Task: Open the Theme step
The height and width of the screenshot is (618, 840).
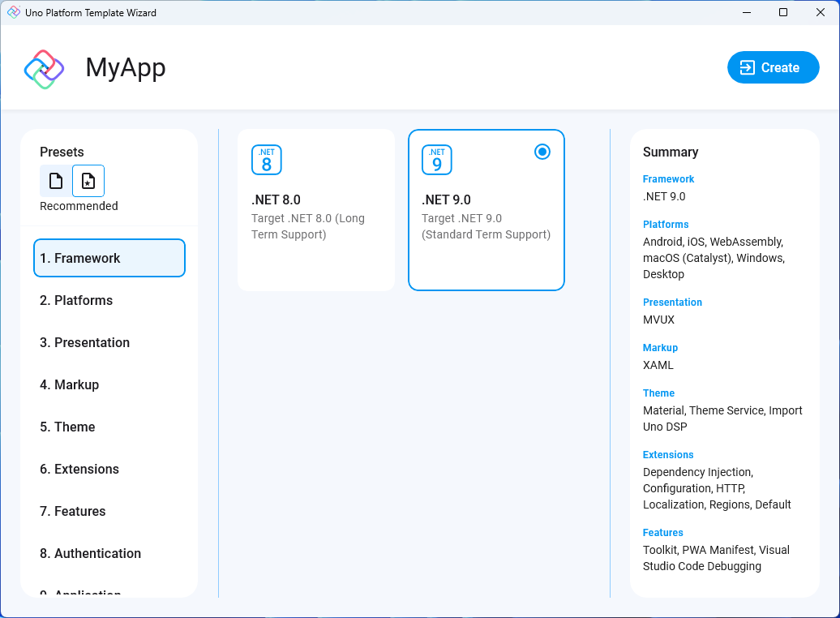Action: pyautogui.click(x=67, y=427)
